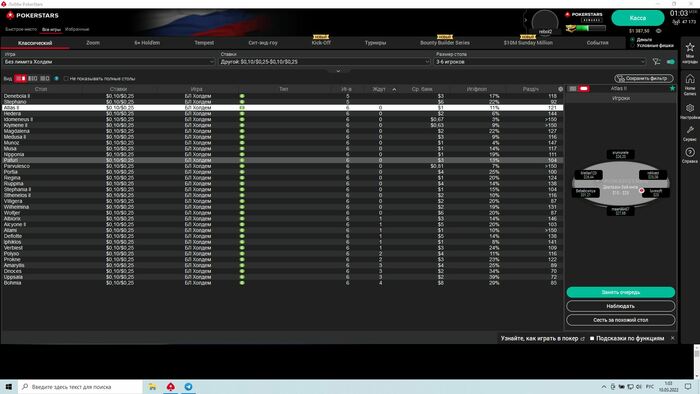Switch the filter on/off toggle

(671, 62)
